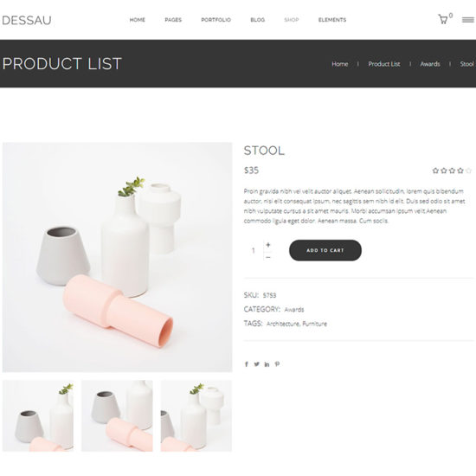Go to the Blog menu item
The width and height of the screenshot is (476, 476).
tap(257, 20)
